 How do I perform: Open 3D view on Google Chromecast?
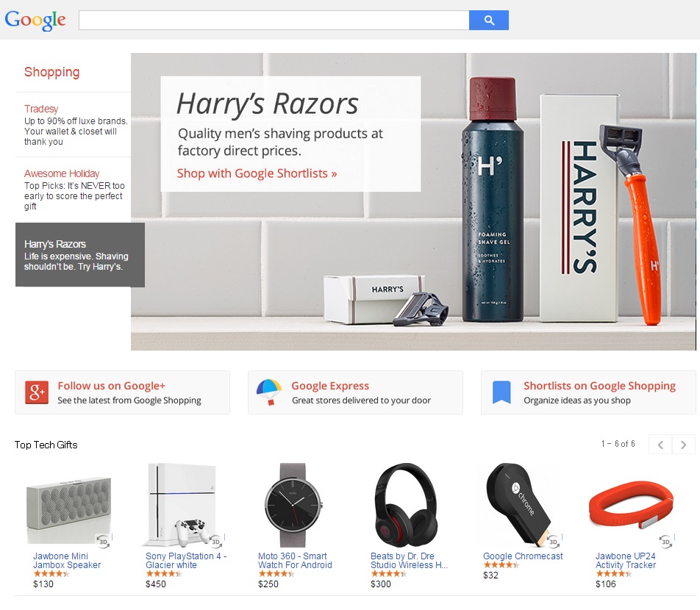click(x=553, y=541)
